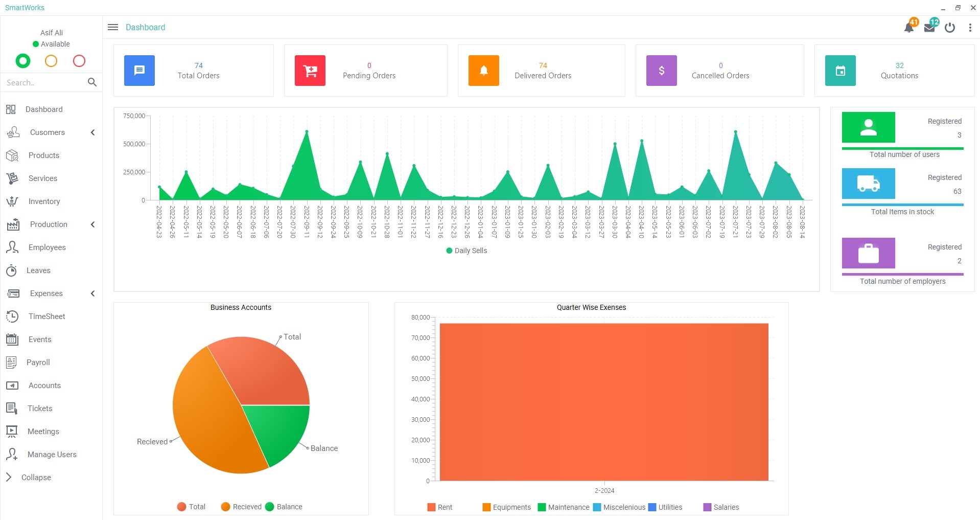Open the messages envelope icon
Image resolution: width=980 pixels, height=520 pixels.
click(x=929, y=28)
